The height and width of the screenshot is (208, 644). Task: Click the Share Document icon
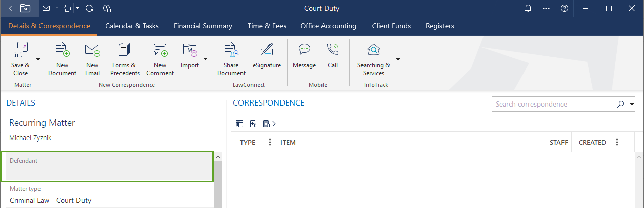[x=231, y=51]
